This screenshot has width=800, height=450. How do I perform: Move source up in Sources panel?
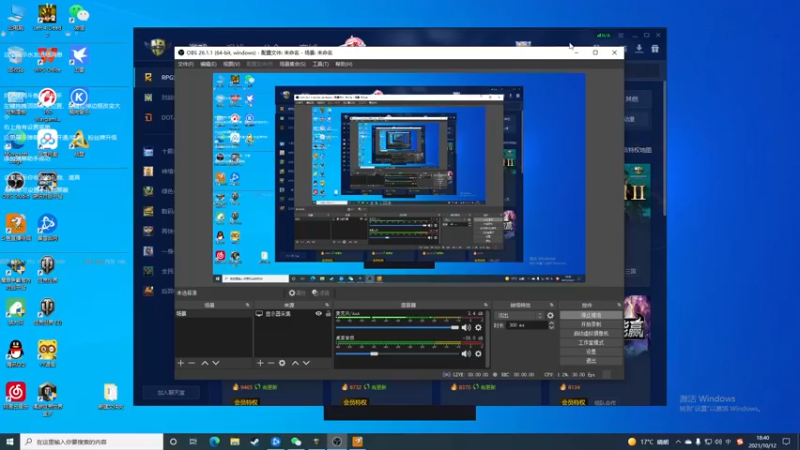tap(295, 363)
